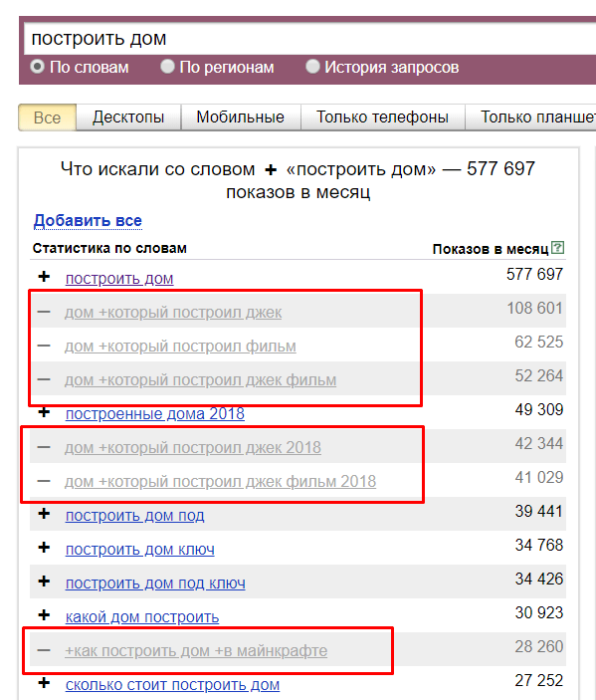The image size is (596, 700).
Task: Open the 'построить дом ключ' link
Action: [140, 550]
